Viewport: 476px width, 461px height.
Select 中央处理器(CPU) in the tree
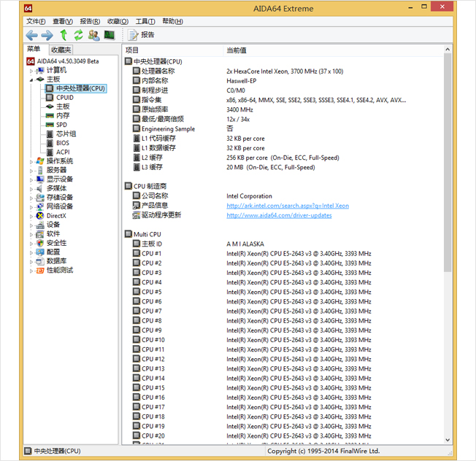pos(76,88)
